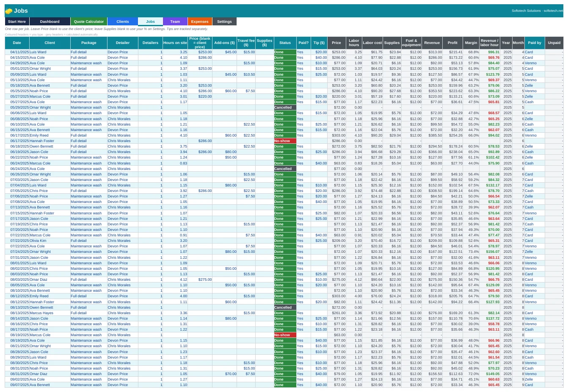Select the Status column header
The image size is (568, 392).
(285, 43)
